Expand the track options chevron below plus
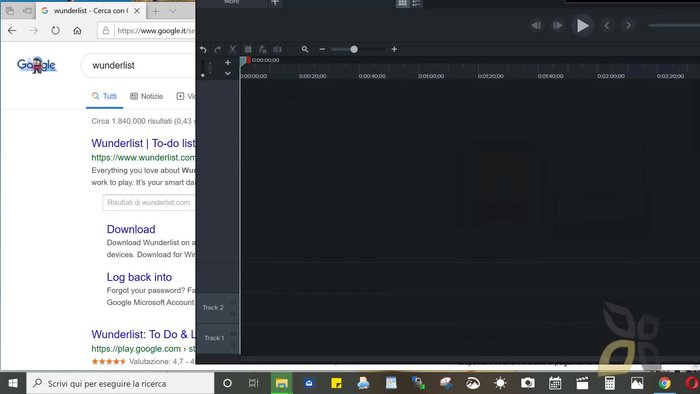 (228, 73)
